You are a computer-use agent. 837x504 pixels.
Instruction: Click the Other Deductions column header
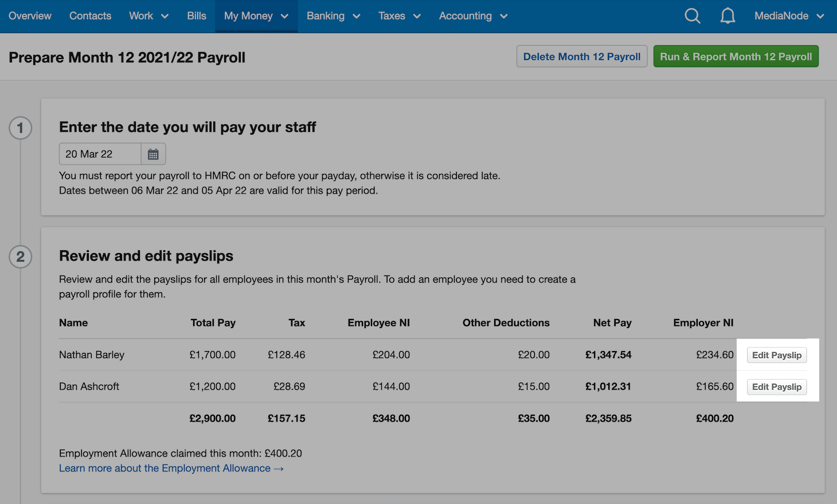click(x=506, y=323)
